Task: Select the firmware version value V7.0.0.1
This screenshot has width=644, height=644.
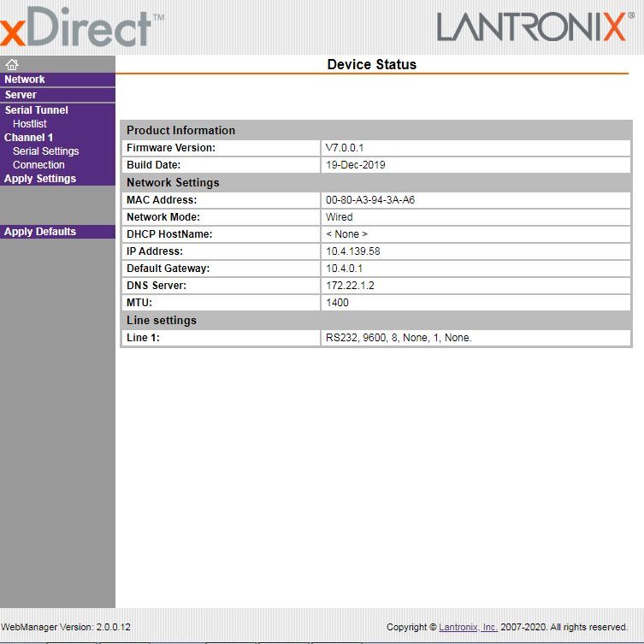Action: [x=345, y=148]
